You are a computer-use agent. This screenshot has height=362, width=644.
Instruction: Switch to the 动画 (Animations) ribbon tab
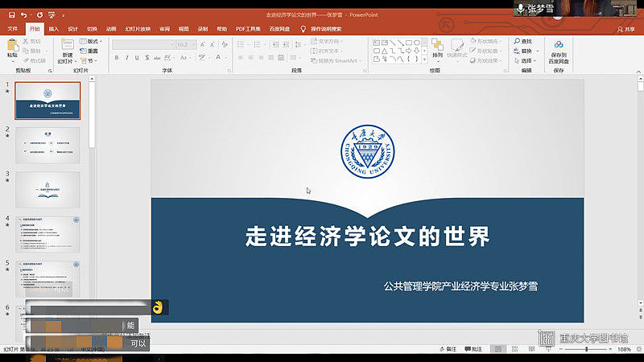[x=111, y=29]
